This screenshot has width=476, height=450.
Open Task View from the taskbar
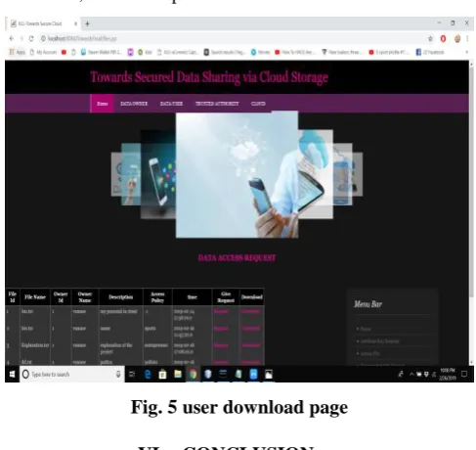[x=132, y=374]
